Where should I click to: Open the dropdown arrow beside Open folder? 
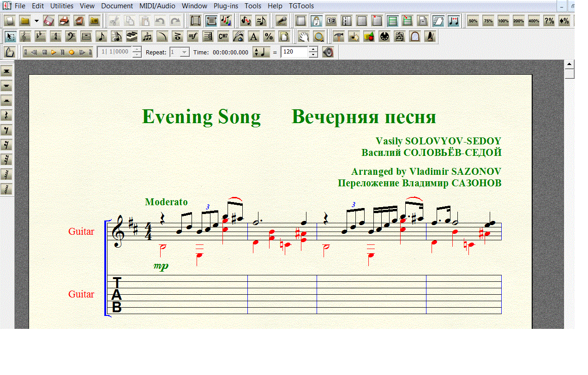(36, 21)
